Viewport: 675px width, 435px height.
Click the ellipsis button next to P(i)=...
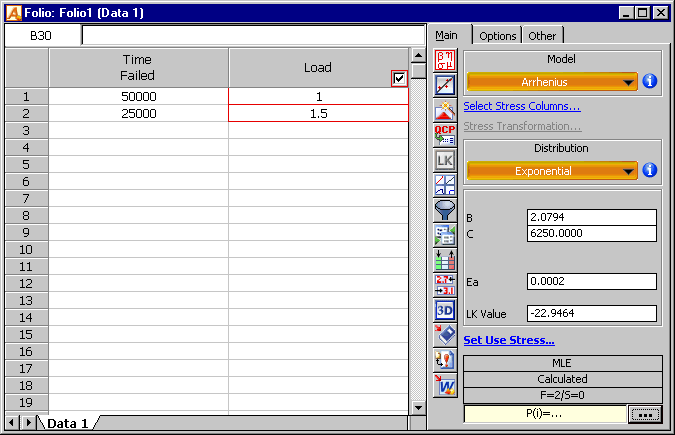[x=645, y=414]
